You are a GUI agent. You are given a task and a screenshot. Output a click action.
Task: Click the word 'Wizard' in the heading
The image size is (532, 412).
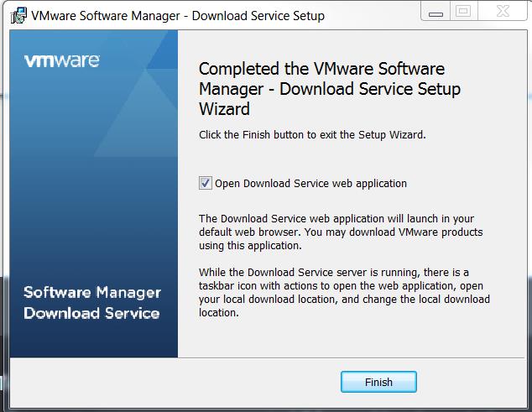click(x=224, y=109)
